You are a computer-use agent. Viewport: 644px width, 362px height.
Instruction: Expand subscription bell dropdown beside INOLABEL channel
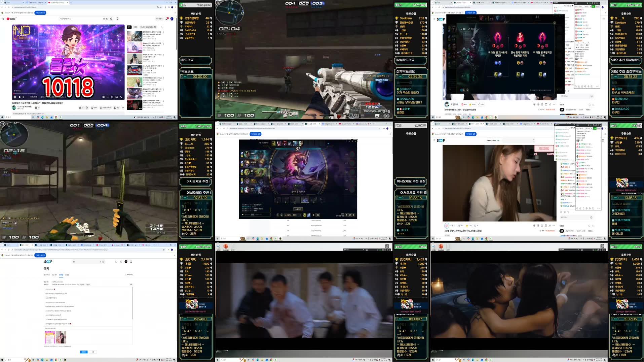(x=37, y=108)
